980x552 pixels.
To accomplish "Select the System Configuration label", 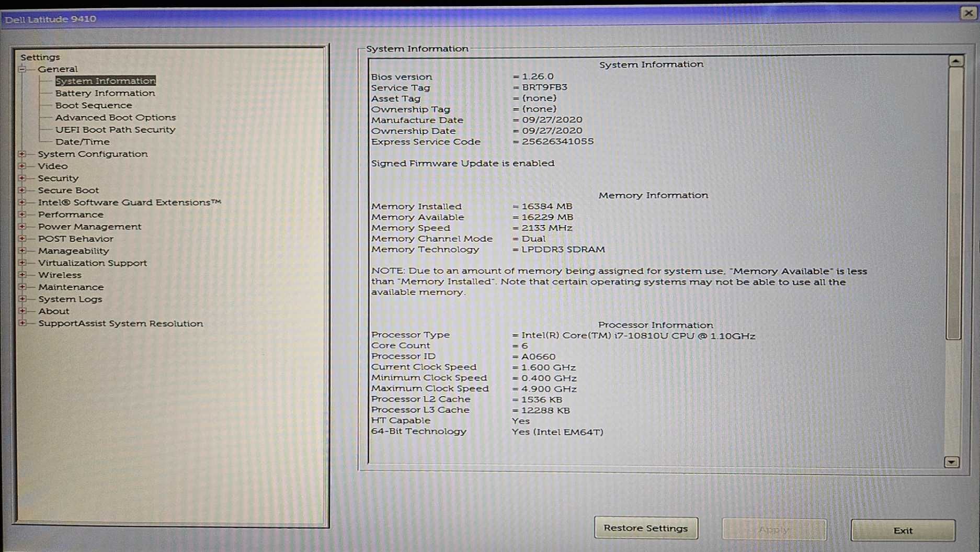I will pyautogui.click(x=93, y=154).
